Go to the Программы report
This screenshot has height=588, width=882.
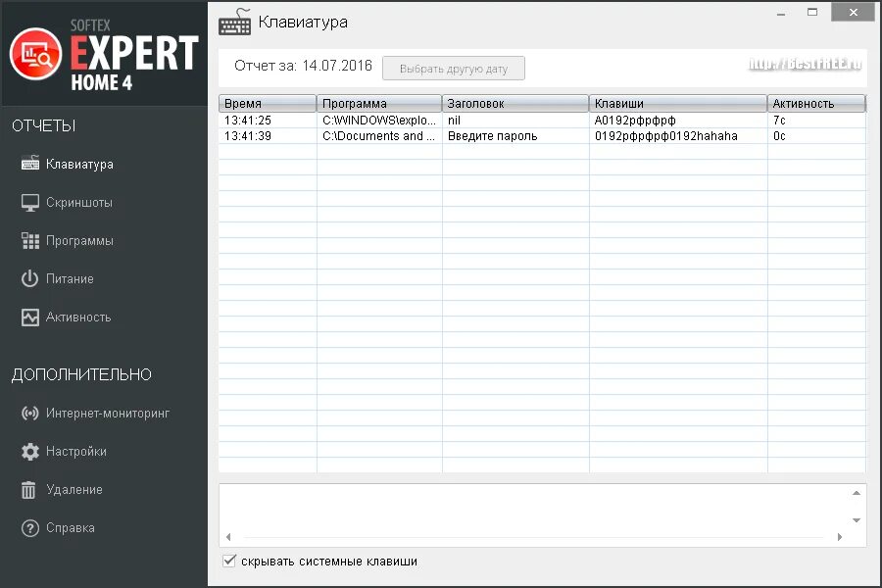click(79, 241)
